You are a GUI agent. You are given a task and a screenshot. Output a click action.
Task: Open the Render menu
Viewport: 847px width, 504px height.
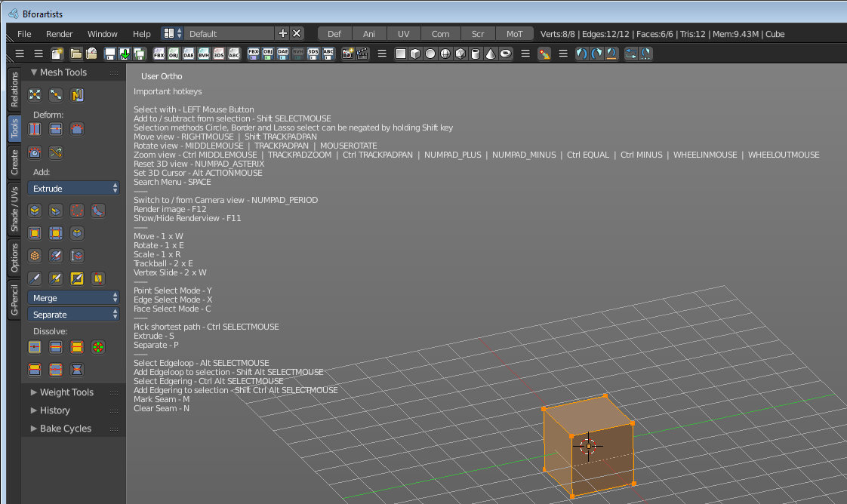[60, 33]
